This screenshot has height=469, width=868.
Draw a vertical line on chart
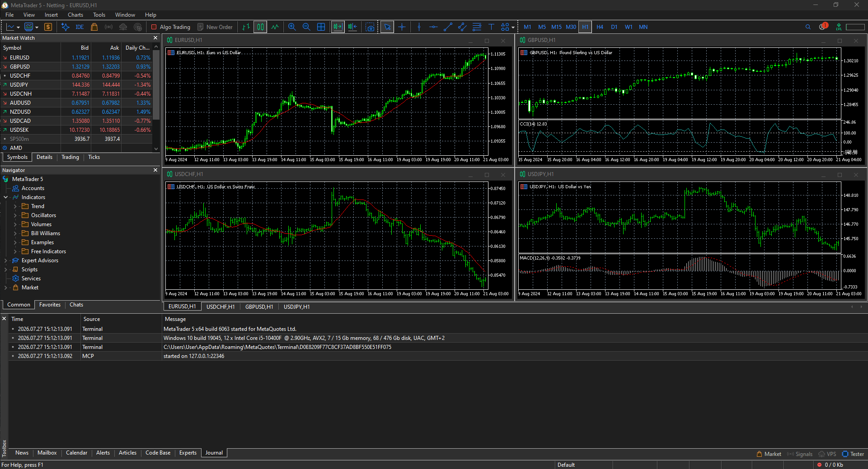419,27
